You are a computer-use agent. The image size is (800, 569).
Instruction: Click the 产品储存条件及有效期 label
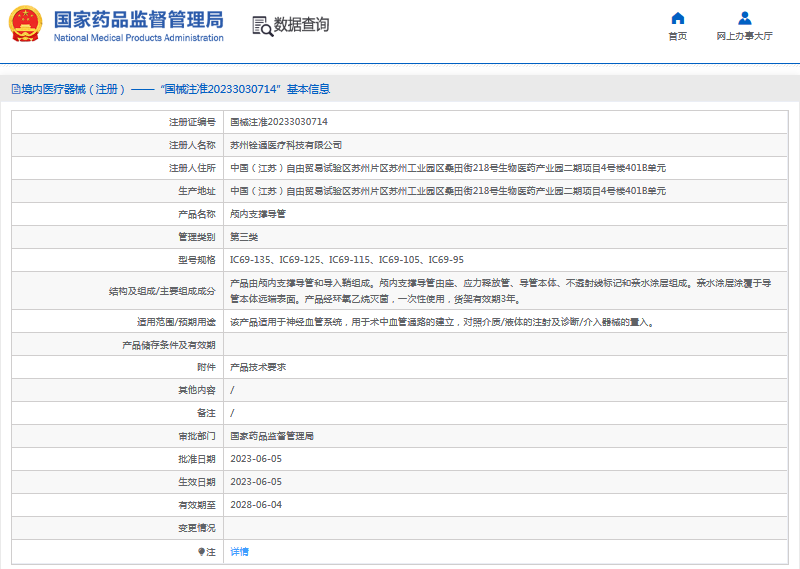point(169,345)
